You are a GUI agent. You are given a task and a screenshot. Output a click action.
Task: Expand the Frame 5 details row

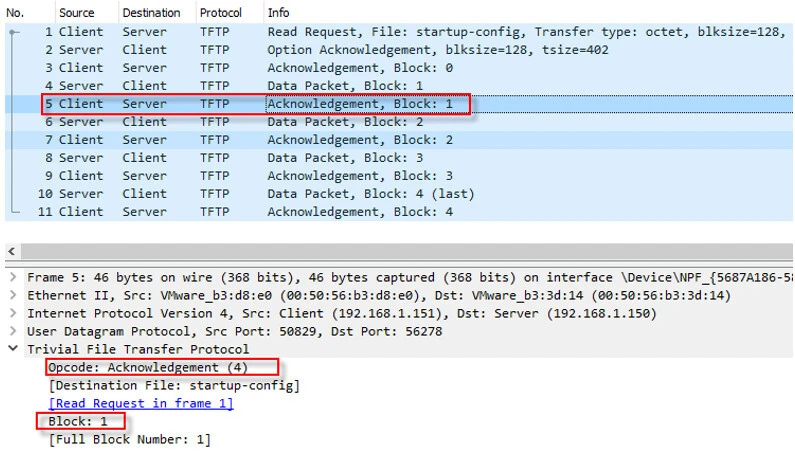[11, 277]
